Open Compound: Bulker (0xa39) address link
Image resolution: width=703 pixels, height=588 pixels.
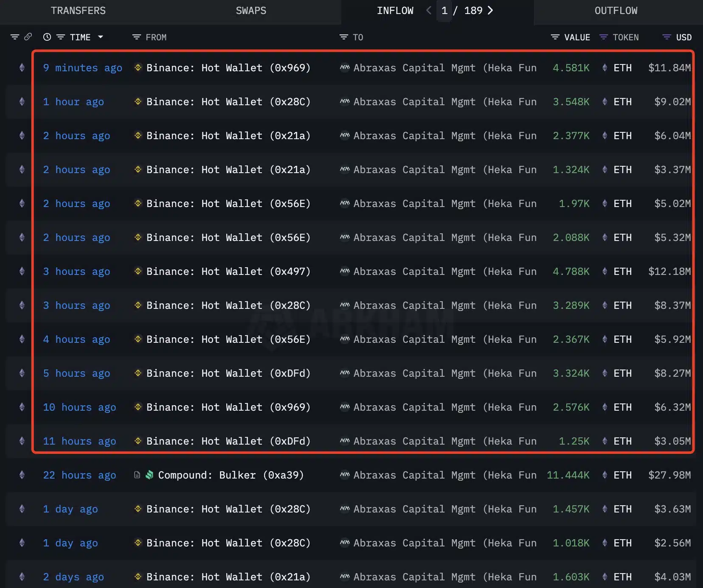(231, 475)
